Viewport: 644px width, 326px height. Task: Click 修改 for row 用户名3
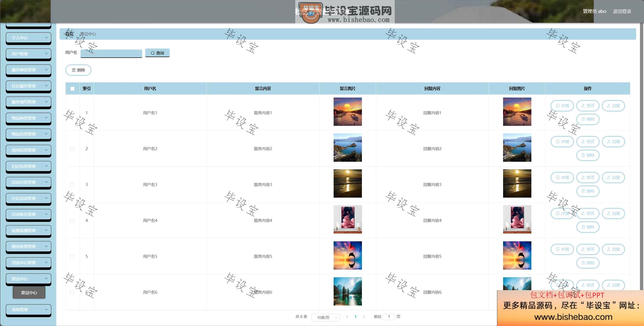[588, 177]
